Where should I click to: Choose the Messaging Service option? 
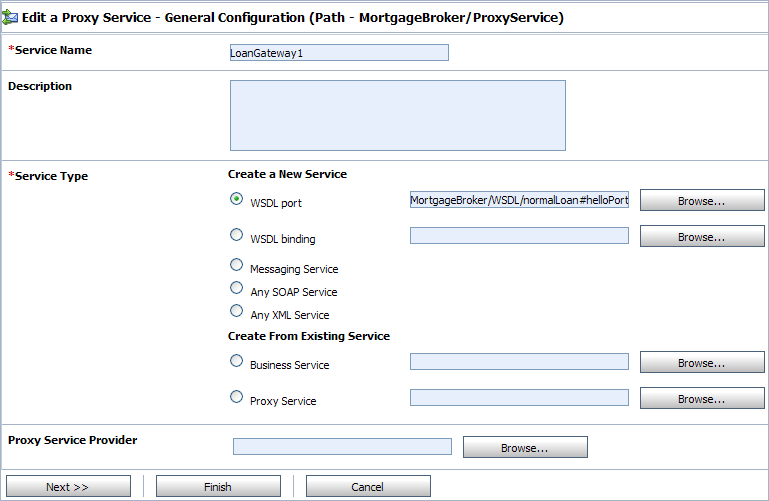point(236,265)
